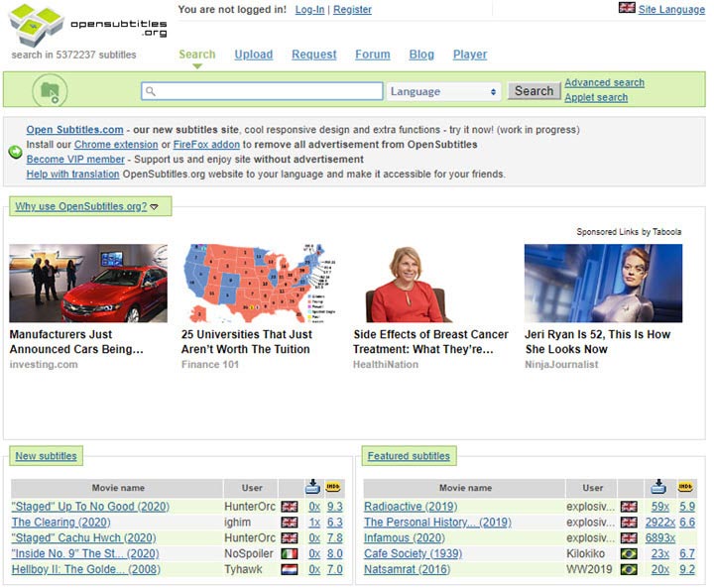Open The Clearing (2020) subtitle
This screenshot has width=714, height=588.
(x=61, y=523)
